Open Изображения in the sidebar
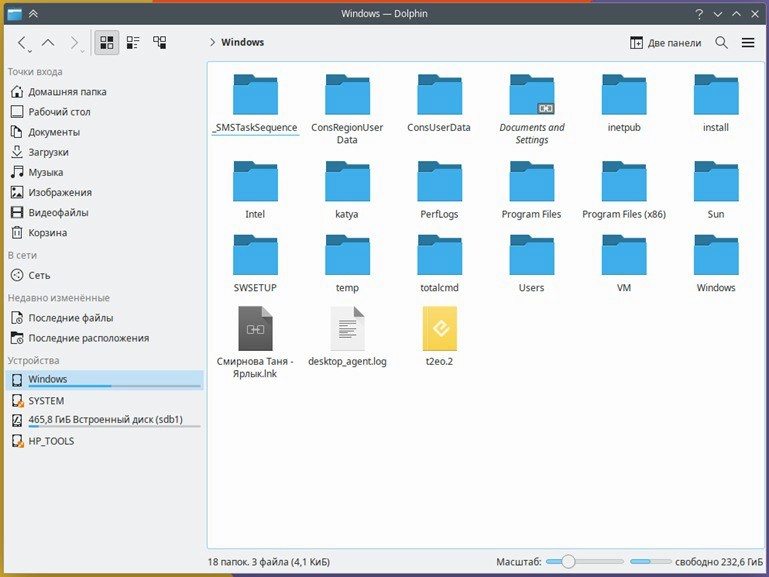 pyautogui.click(x=104, y=192)
